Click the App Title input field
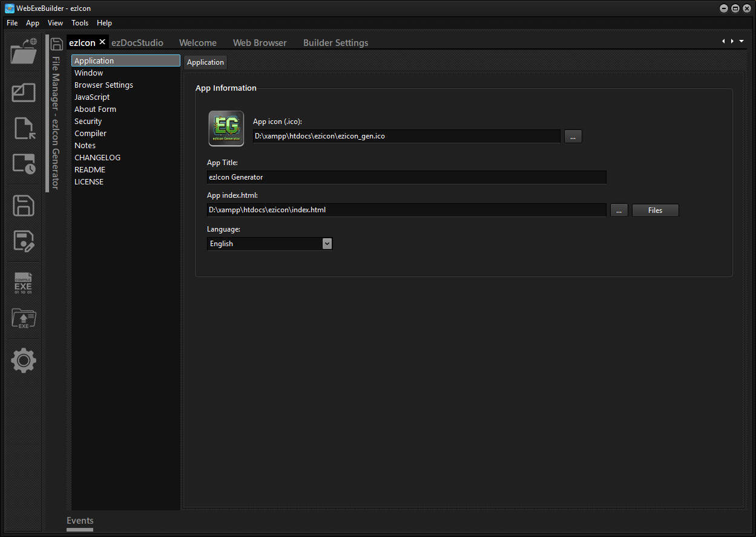 point(406,177)
